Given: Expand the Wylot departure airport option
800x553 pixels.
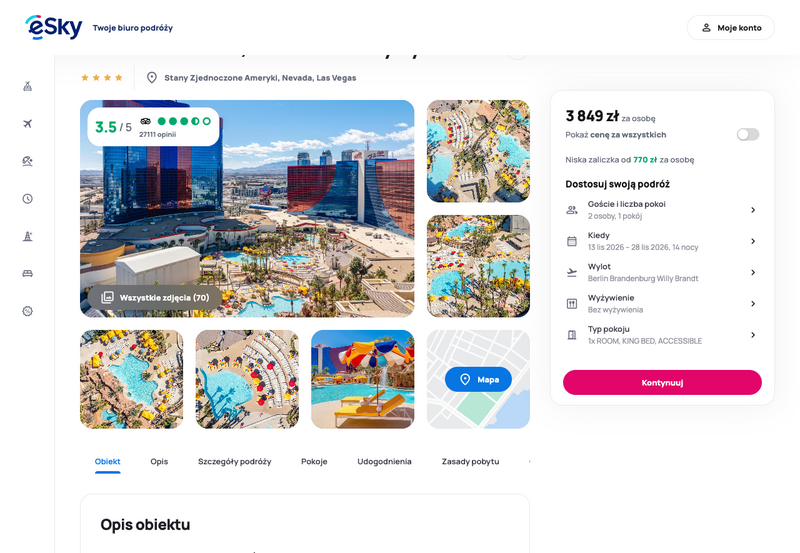Looking at the screenshot, I should [x=662, y=272].
